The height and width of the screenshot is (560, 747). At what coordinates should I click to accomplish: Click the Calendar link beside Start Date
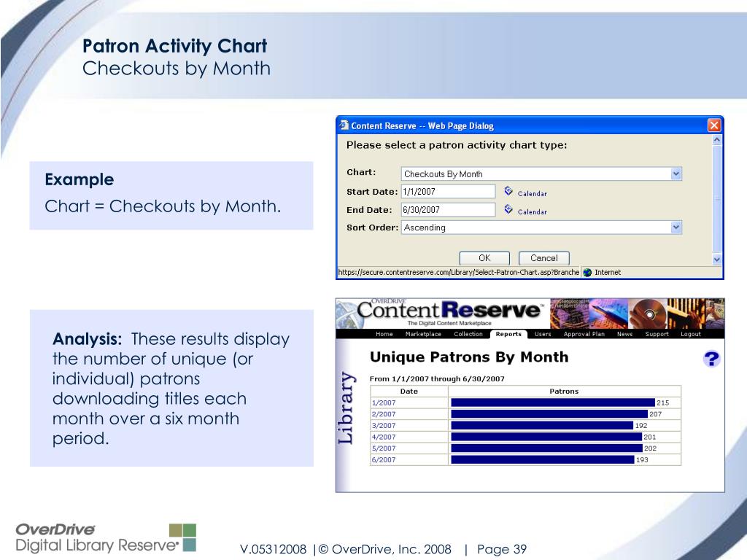(532, 194)
